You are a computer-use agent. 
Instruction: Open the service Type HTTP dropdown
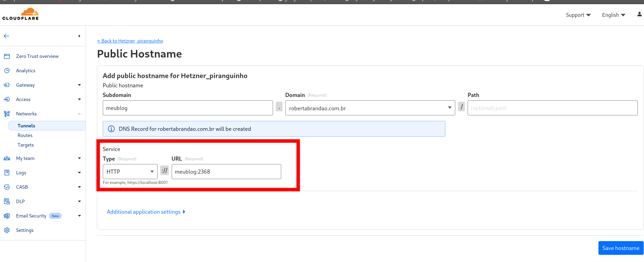pyautogui.click(x=130, y=172)
